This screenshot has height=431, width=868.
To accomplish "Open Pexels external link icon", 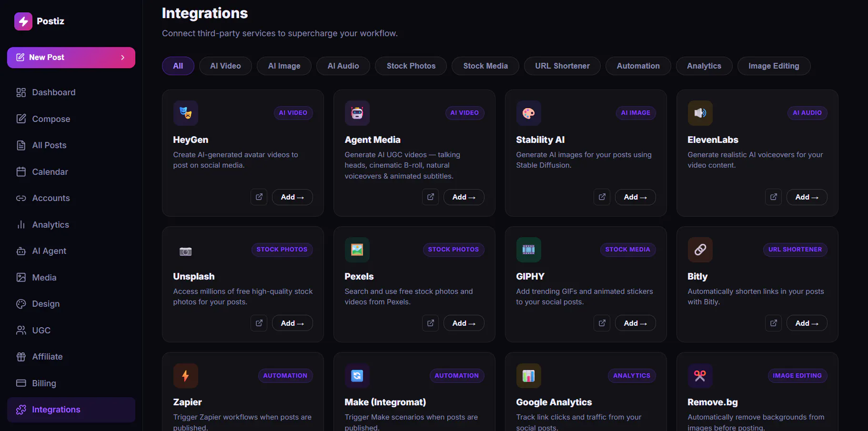I will [431, 323].
